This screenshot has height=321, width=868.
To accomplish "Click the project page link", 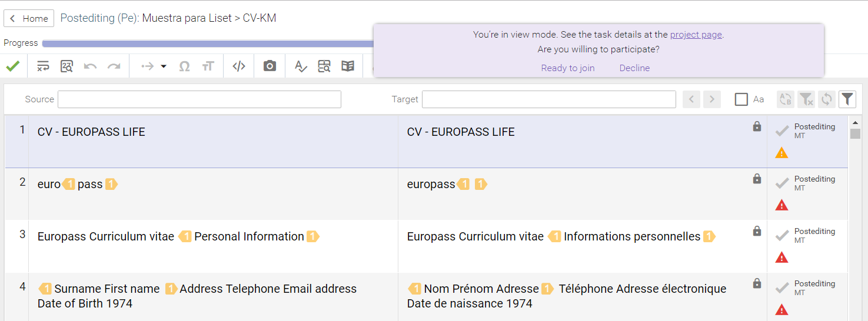I will pos(696,35).
